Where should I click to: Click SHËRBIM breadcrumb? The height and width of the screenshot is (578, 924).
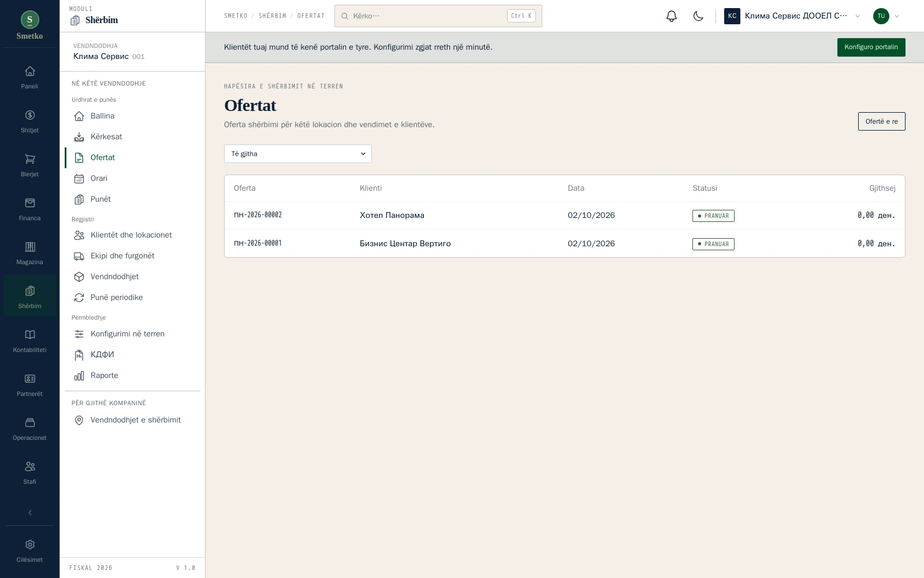coord(273,16)
